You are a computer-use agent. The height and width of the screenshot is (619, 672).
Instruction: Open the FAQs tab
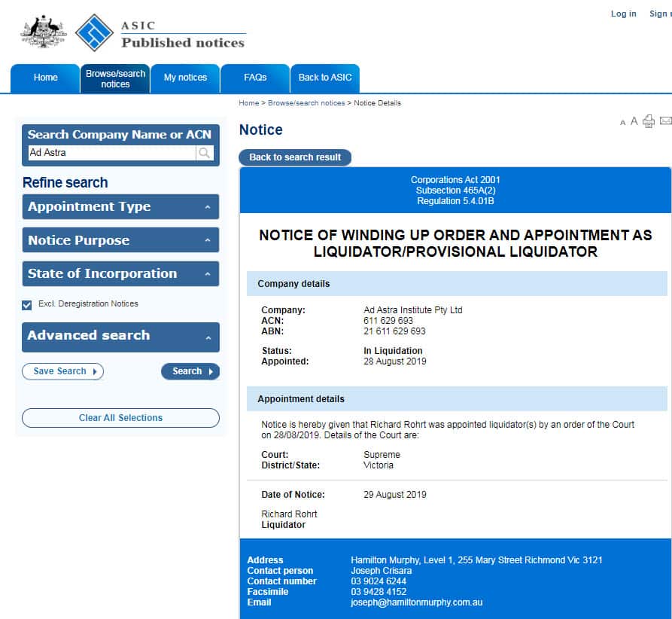tap(255, 78)
